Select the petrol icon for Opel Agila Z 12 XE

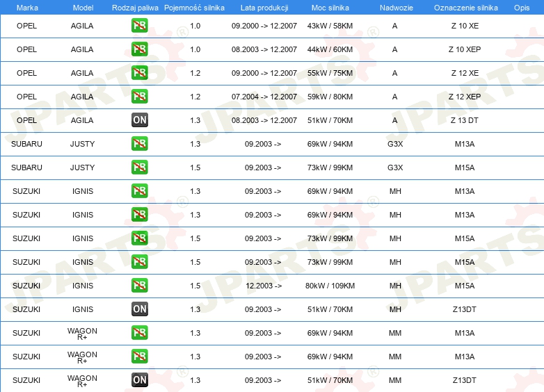tap(139, 73)
